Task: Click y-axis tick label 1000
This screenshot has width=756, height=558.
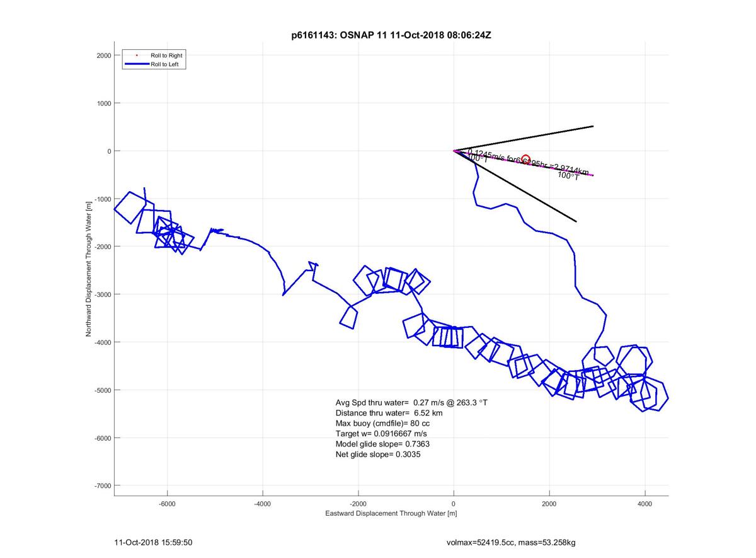Action: pos(104,103)
